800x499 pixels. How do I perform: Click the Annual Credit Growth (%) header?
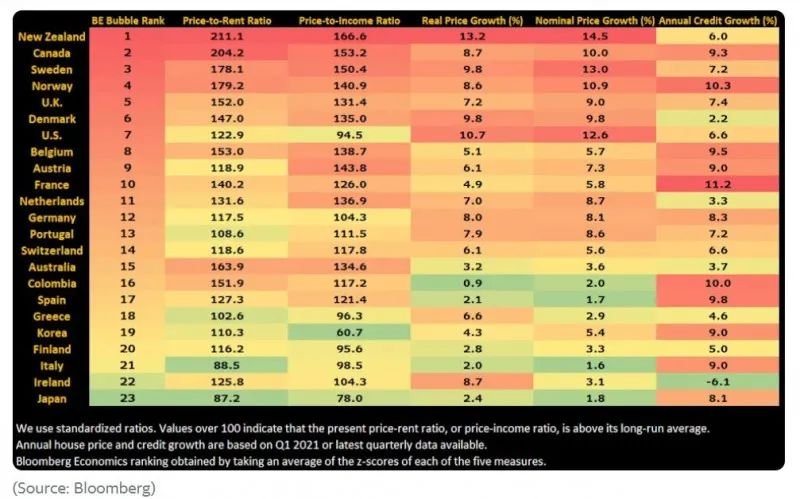(718, 21)
